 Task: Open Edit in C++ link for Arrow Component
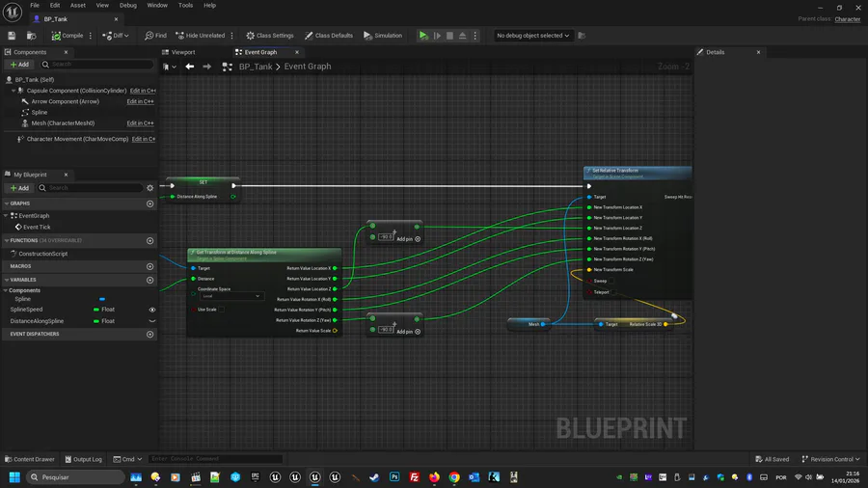[x=140, y=101]
